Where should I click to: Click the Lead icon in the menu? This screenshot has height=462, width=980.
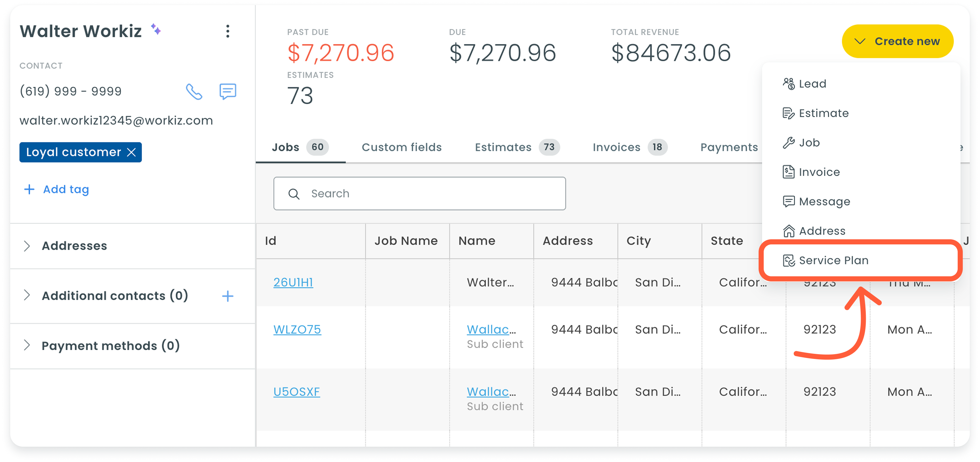click(x=788, y=84)
